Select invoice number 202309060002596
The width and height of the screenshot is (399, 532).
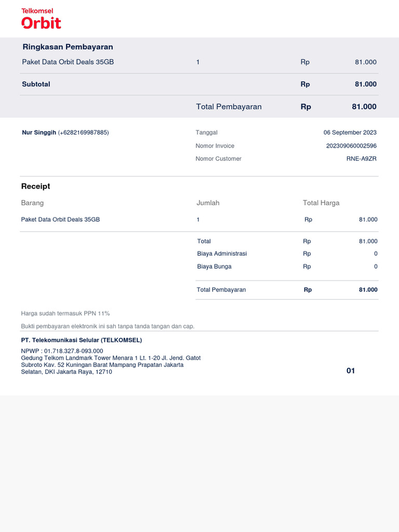click(x=351, y=146)
